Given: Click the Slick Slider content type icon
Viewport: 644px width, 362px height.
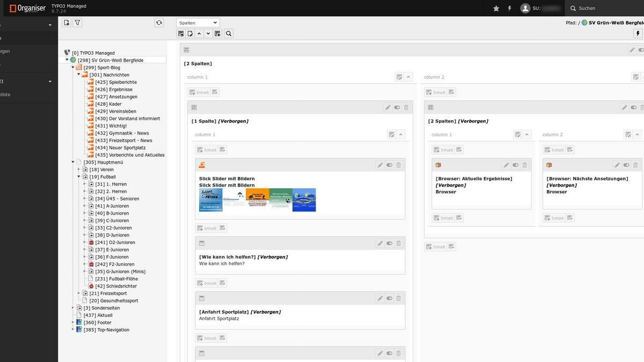Looking at the screenshot, I should tap(202, 165).
